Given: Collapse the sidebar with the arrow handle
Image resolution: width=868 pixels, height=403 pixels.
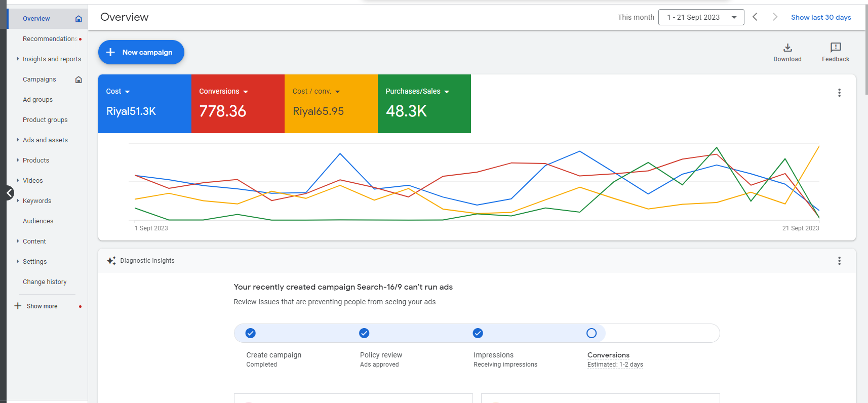Looking at the screenshot, I should click(9, 193).
